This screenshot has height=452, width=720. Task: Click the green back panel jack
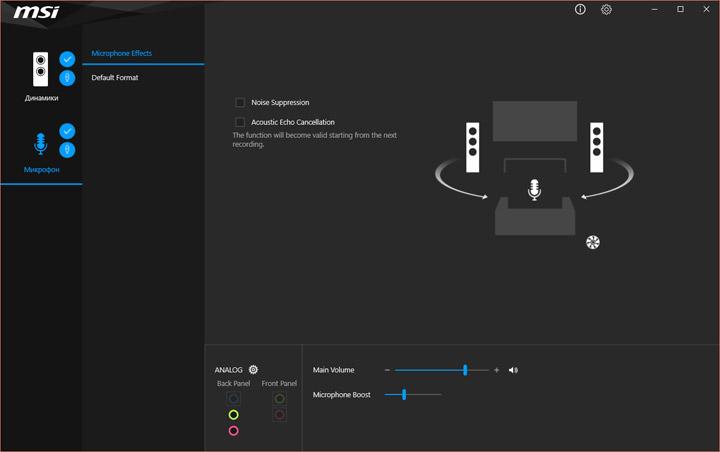[233, 415]
